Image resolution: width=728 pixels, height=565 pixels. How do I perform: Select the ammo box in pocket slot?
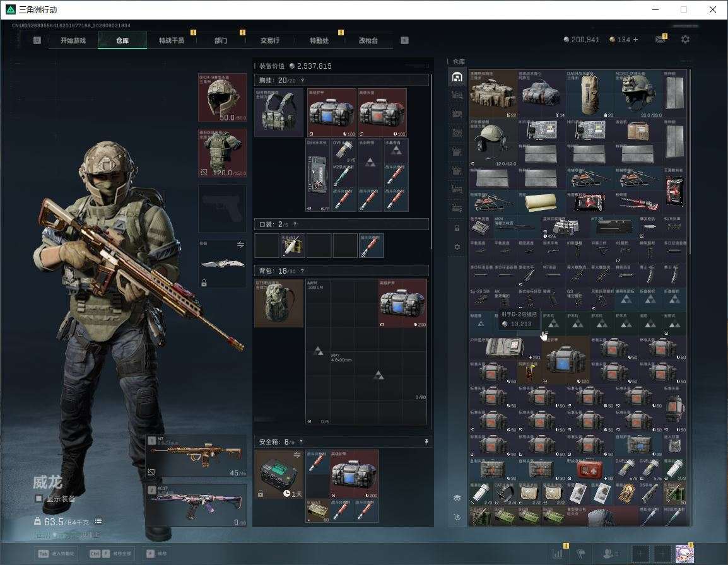pos(293,245)
